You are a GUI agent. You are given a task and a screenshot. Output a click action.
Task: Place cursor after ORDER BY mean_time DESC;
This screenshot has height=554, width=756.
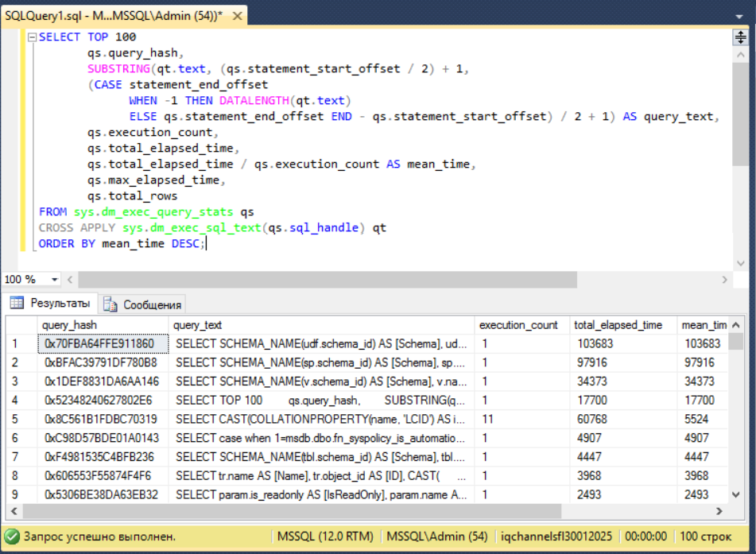click(205, 243)
